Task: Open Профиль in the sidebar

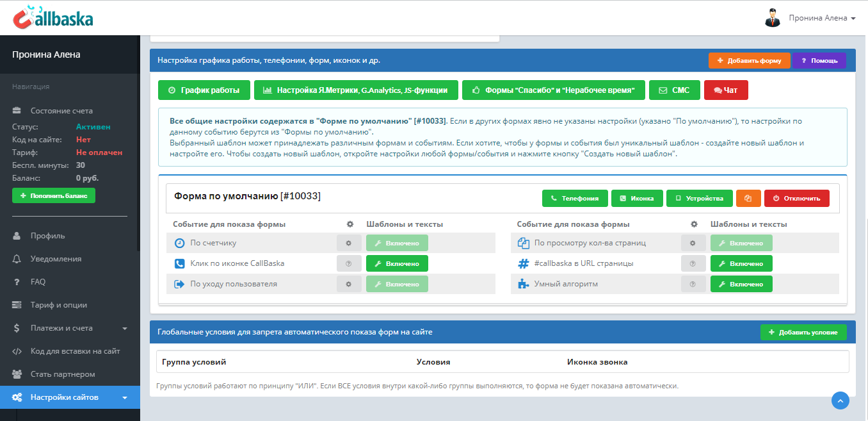Action: click(x=70, y=236)
